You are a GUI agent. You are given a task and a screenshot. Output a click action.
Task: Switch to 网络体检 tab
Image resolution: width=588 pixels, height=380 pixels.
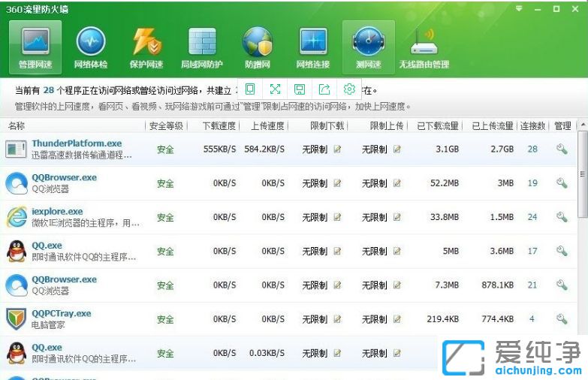pyautogui.click(x=90, y=47)
